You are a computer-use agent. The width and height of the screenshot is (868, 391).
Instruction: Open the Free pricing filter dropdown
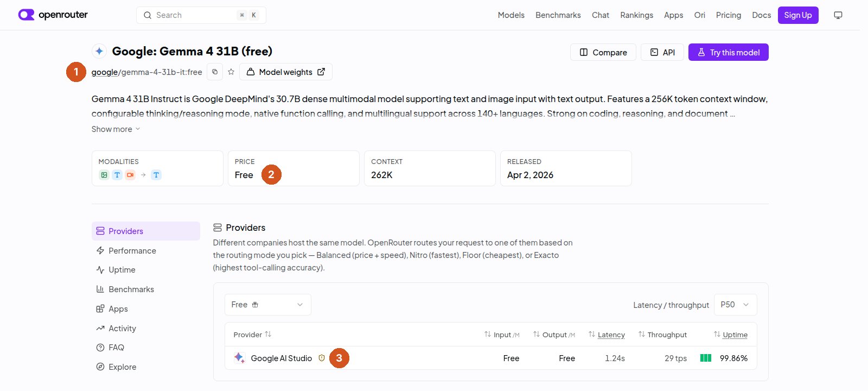click(x=268, y=305)
